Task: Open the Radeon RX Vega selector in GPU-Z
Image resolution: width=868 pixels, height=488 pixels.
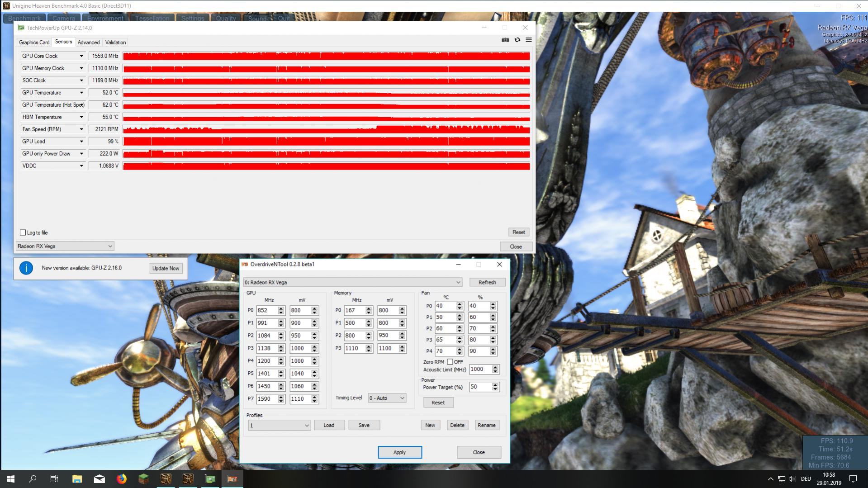Action: 65,246
